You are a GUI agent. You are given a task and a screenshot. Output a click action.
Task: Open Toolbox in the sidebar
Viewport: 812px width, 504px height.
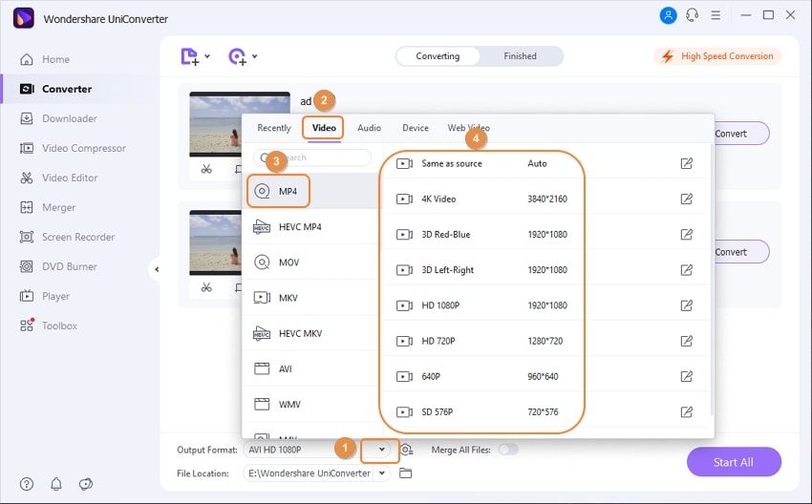point(48,325)
